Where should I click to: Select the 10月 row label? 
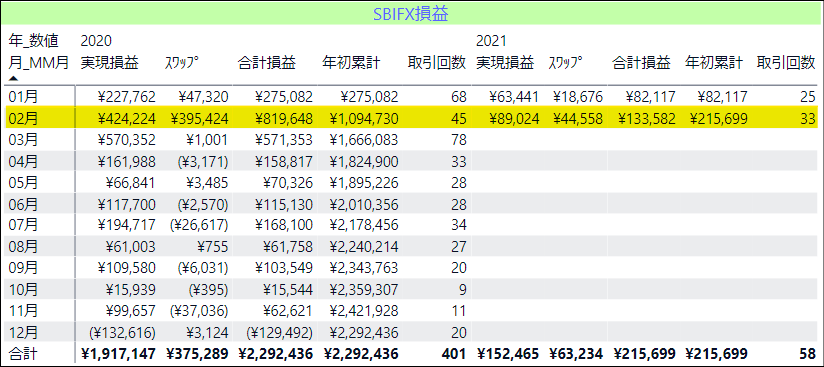(x=23, y=290)
